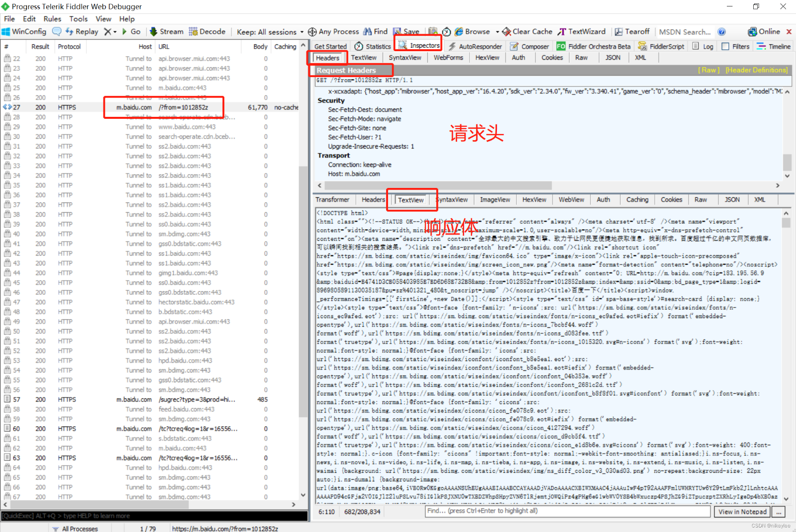The image size is (796, 532).
Task: Switch to the AutoResponder tab
Action: (x=475, y=46)
